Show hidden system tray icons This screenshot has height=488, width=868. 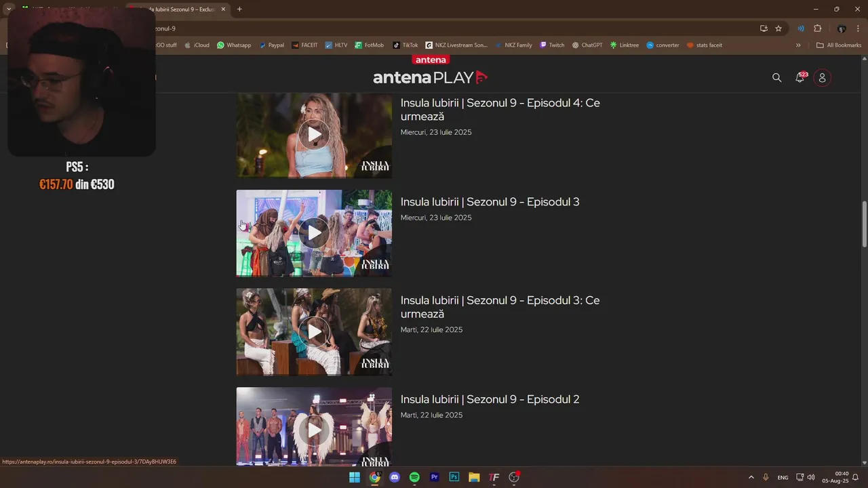pyautogui.click(x=751, y=477)
